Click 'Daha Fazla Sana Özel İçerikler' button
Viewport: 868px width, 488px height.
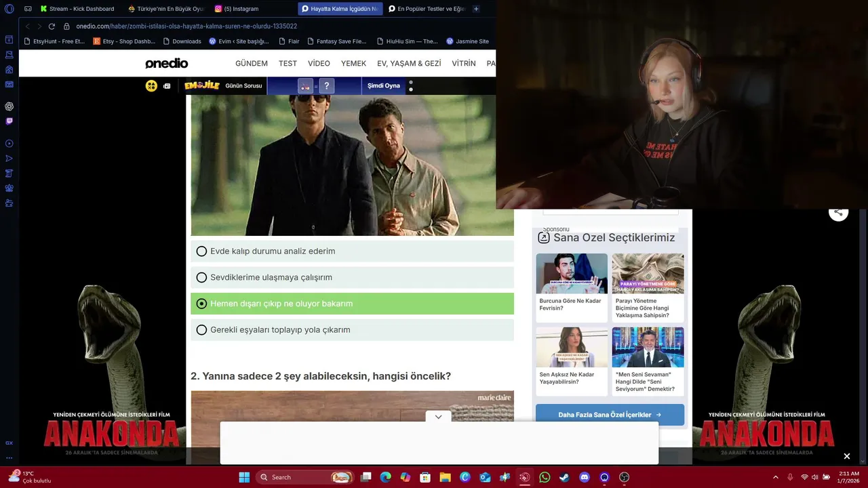tap(610, 415)
